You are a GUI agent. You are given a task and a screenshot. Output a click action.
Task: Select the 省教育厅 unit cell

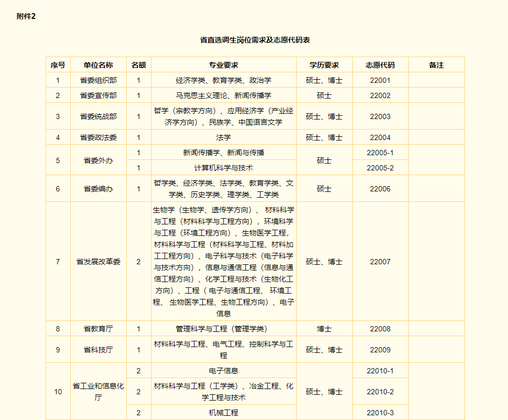[x=98, y=329]
